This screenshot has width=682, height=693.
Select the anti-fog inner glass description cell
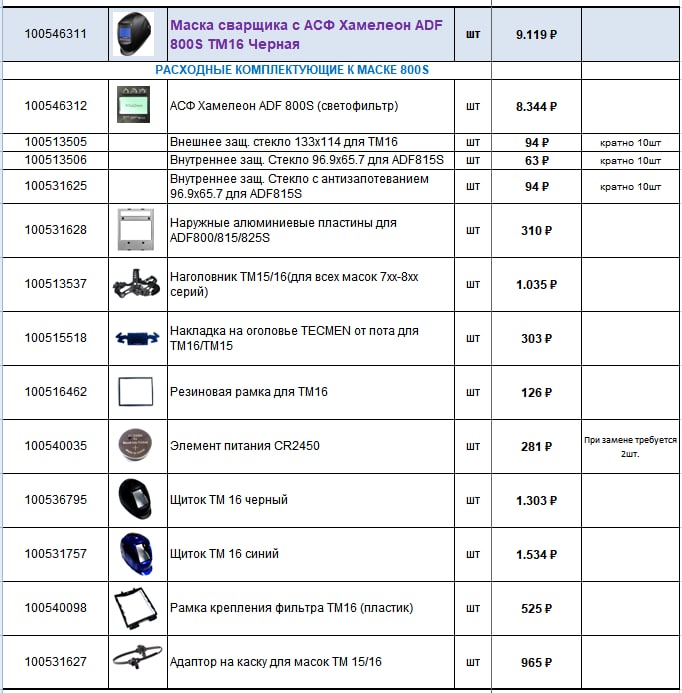(311, 186)
